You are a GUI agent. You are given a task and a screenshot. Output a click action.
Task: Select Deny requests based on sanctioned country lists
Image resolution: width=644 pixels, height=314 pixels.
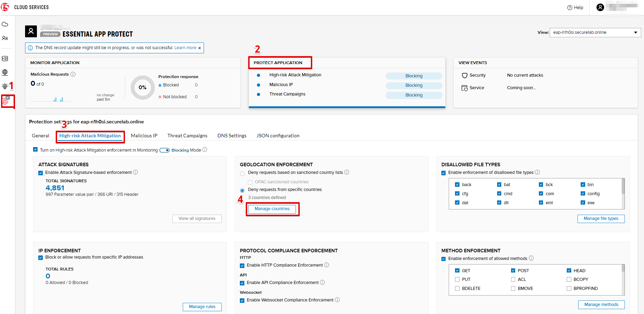point(242,174)
